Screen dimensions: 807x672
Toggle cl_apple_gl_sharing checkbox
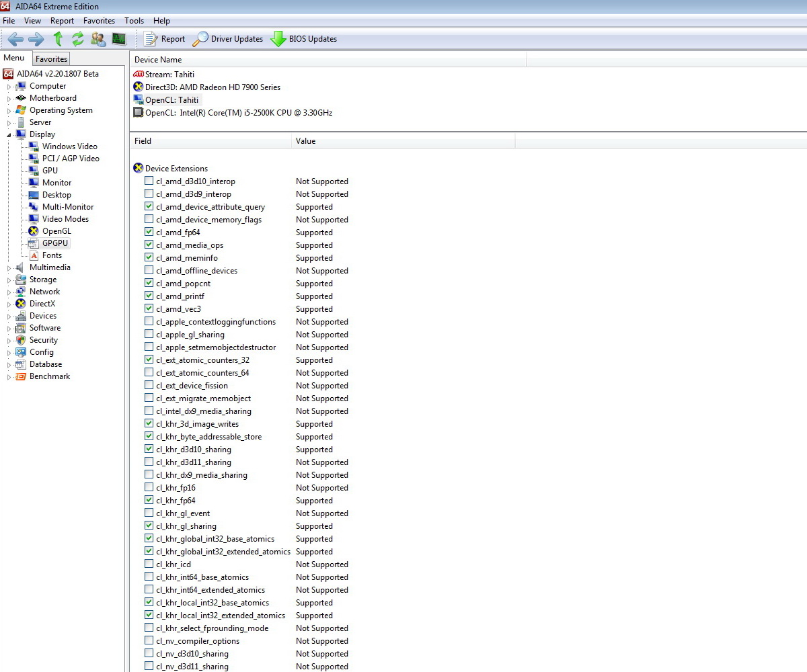[149, 335]
